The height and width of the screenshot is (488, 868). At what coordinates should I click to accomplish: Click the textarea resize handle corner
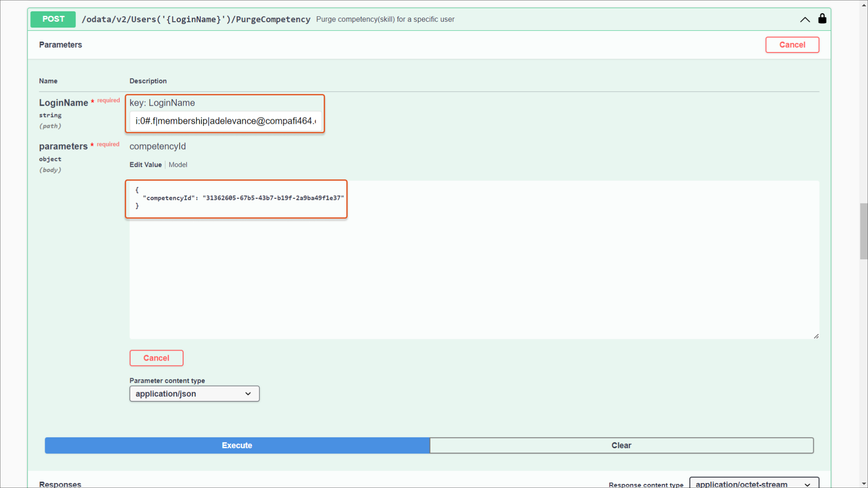click(x=816, y=336)
